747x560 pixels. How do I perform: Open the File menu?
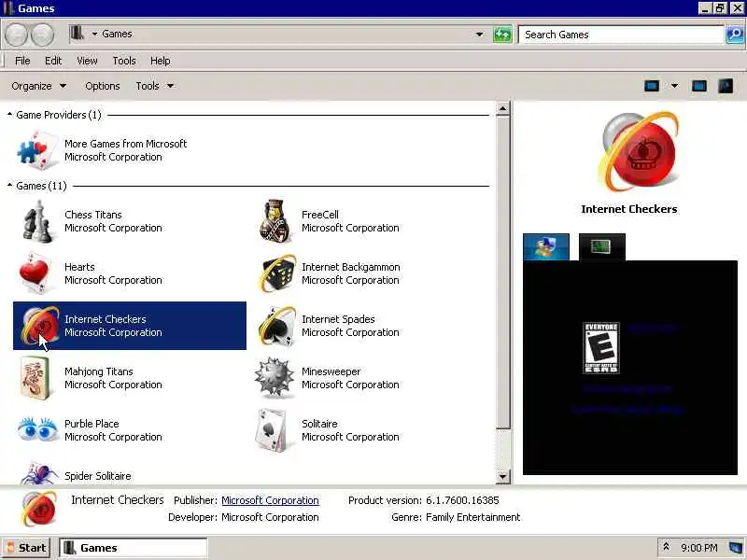click(22, 61)
